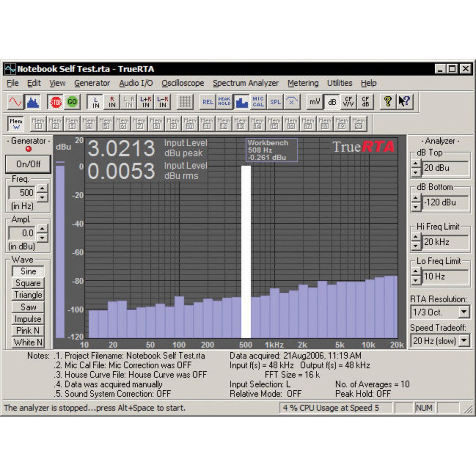The width and height of the screenshot is (476, 476).
Task: Choose the Square waveform
Action: point(28,283)
